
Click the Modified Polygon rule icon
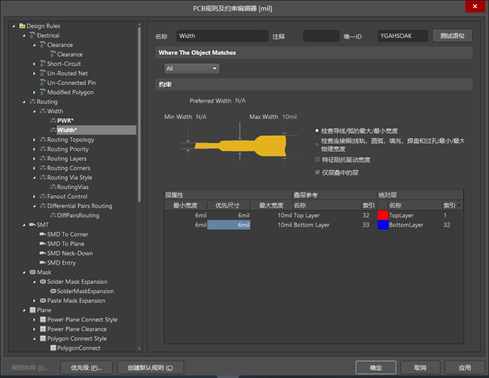[43, 92]
